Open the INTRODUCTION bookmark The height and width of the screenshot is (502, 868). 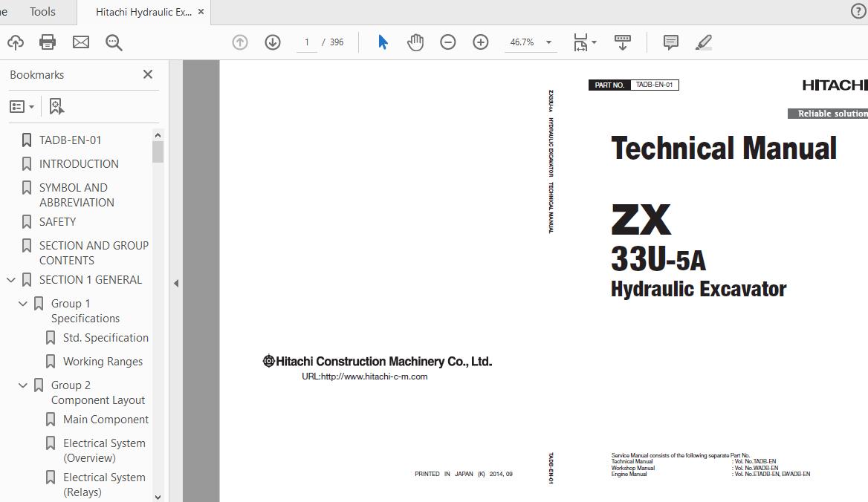(79, 164)
